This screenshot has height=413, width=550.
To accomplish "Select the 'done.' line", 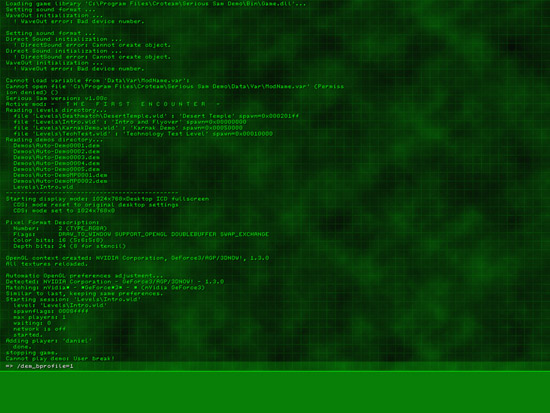I will 22,347.
